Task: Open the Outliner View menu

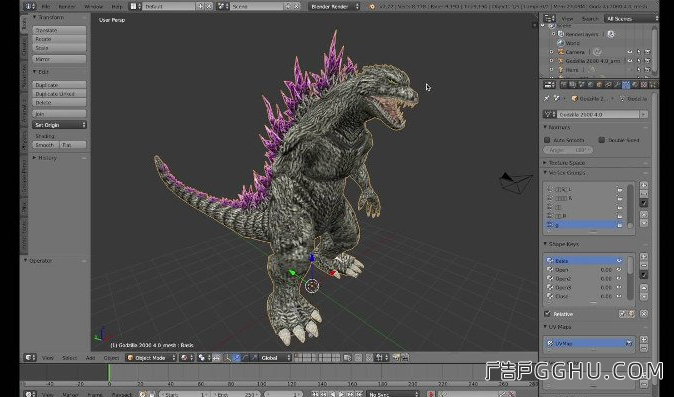Action: point(567,18)
